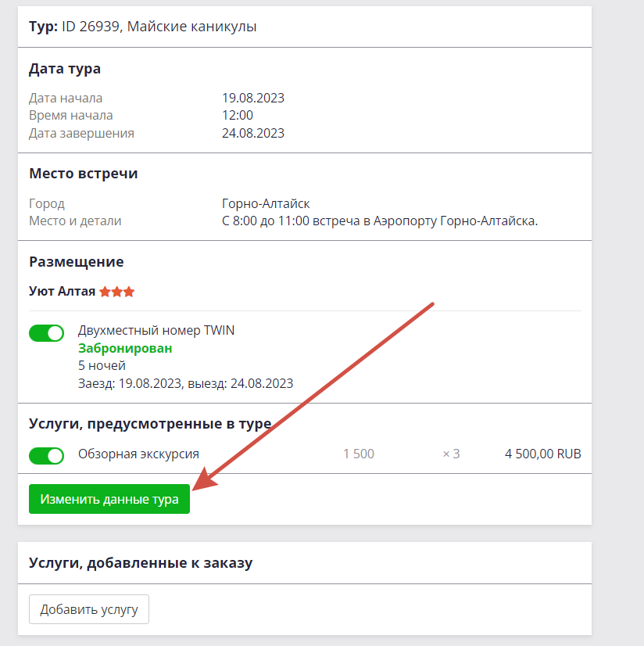644x646 pixels.
Task: Click the tour title ID 26939 Майские каникулы
Action: pyautogui.click(x=159, y=27)
